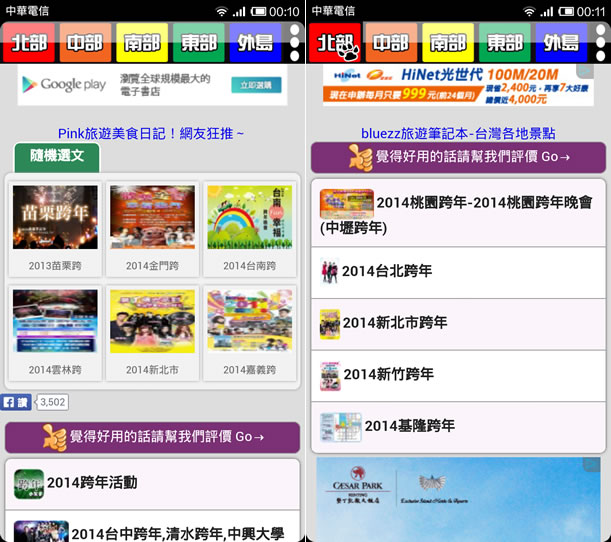Open the 2014桃園跨年晚會 list item
The image size is (611, 542).
tap(458, 213)
